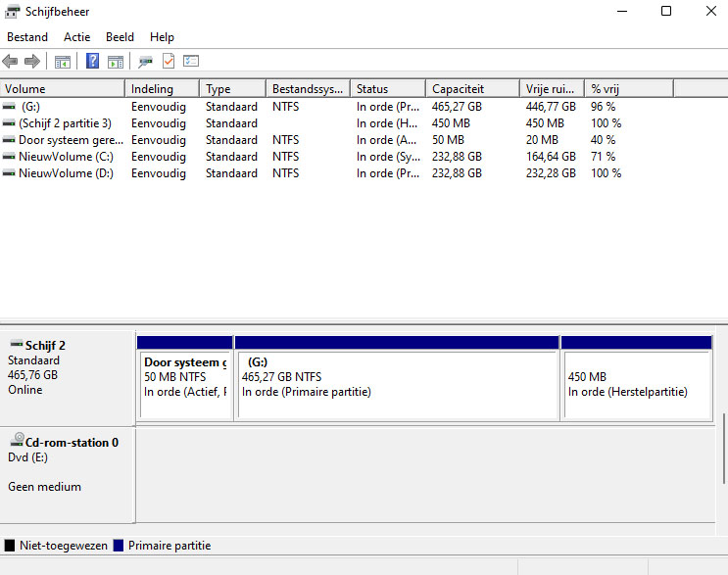Open Help via the blue question mark icon
The width and height of the screenshot is (728, 575).
coord(92,61)
